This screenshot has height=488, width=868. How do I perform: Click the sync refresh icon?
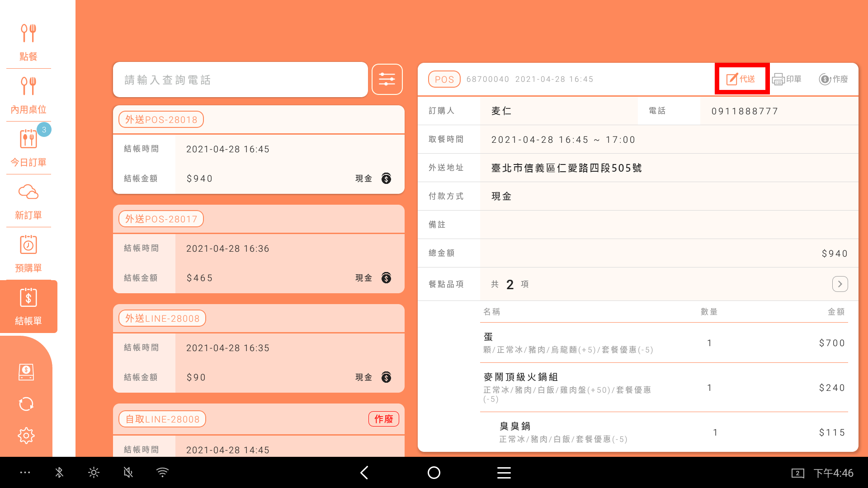[x=26, y=404]
